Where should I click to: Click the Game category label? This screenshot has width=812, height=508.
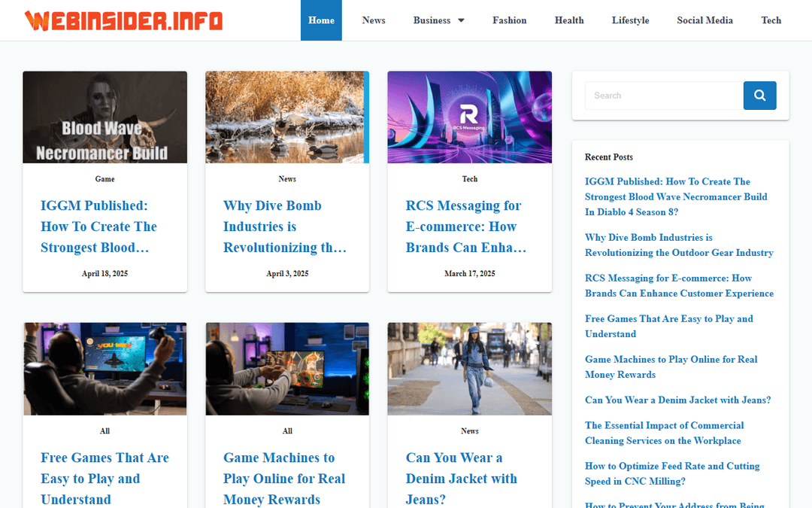(105, 179)
